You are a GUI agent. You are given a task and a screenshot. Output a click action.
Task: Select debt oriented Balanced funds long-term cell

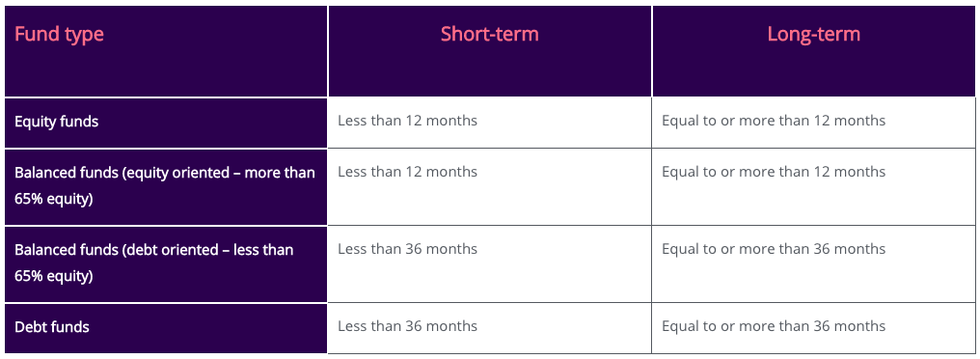(814, 263)
